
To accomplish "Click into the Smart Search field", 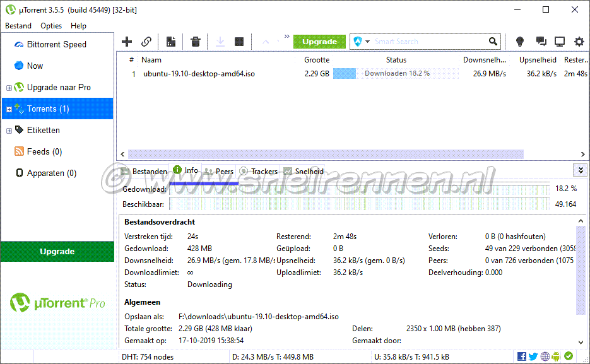I will coord(429,42).
